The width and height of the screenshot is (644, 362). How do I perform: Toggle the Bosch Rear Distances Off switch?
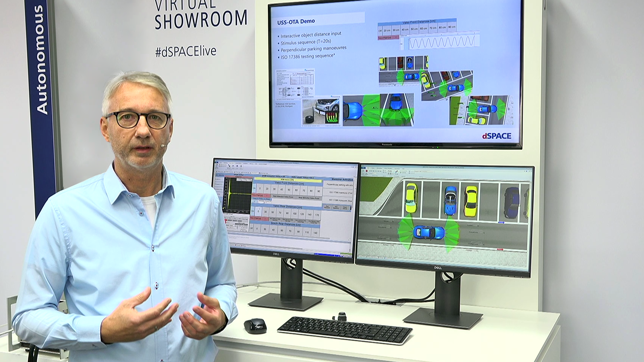[x=251, y=229]
